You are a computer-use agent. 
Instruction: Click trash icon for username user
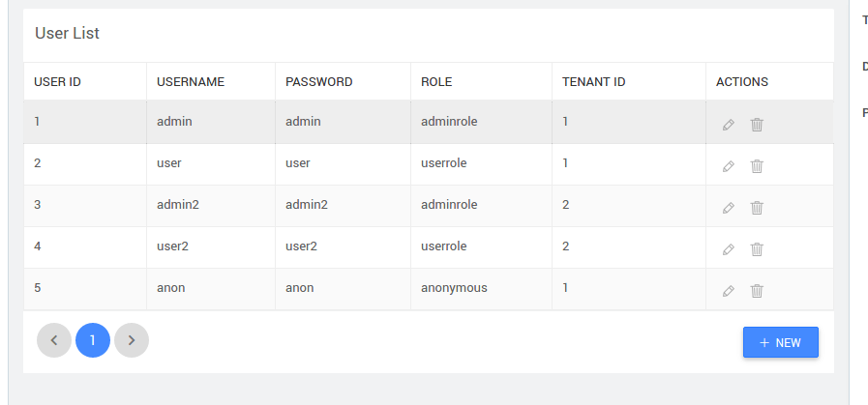coord(757,166)
